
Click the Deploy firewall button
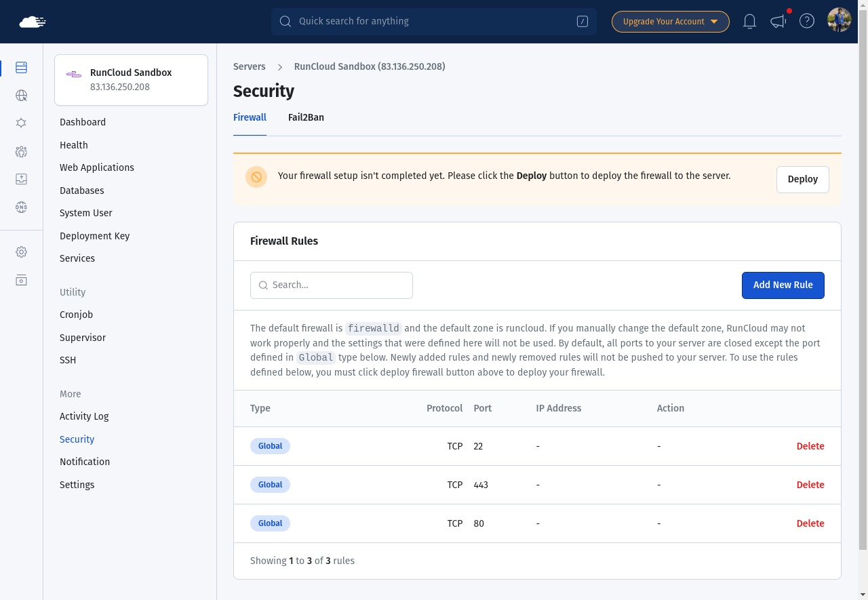[802, 180]
